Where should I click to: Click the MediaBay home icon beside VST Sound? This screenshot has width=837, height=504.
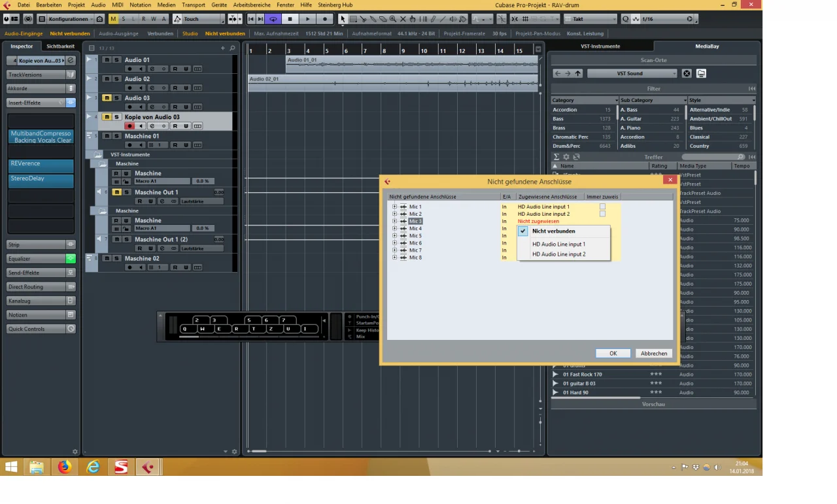[x=701, y=74]
